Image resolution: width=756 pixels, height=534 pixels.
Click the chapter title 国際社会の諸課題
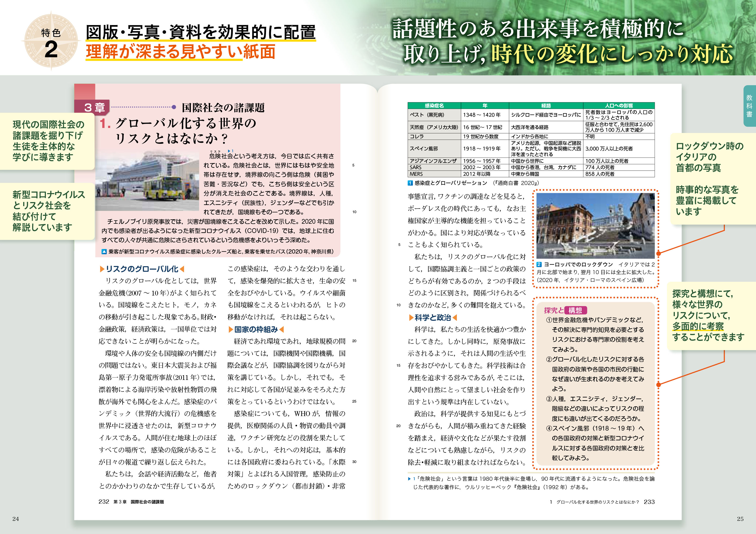(x=223, y=107)
